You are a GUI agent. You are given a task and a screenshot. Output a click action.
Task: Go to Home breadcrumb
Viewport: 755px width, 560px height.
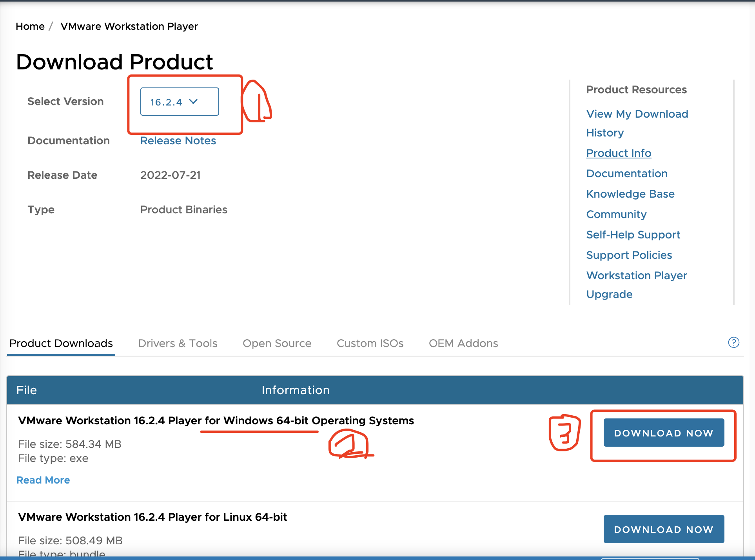30,26
